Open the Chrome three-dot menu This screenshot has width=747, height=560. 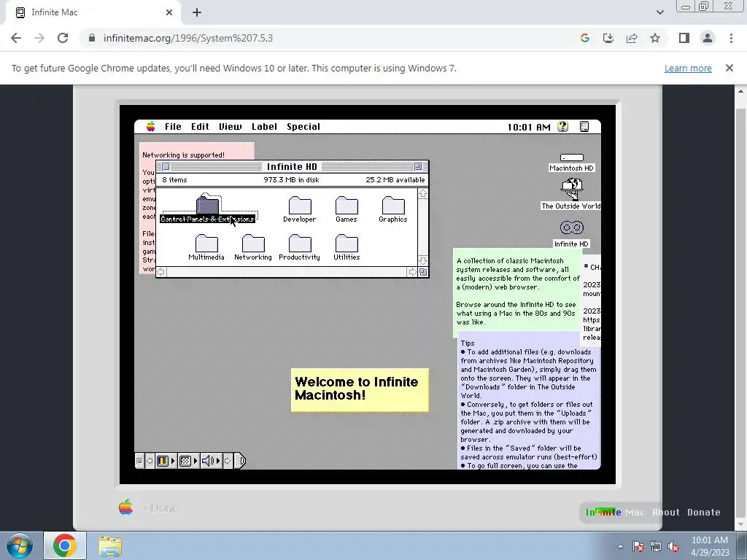[731, 38]
